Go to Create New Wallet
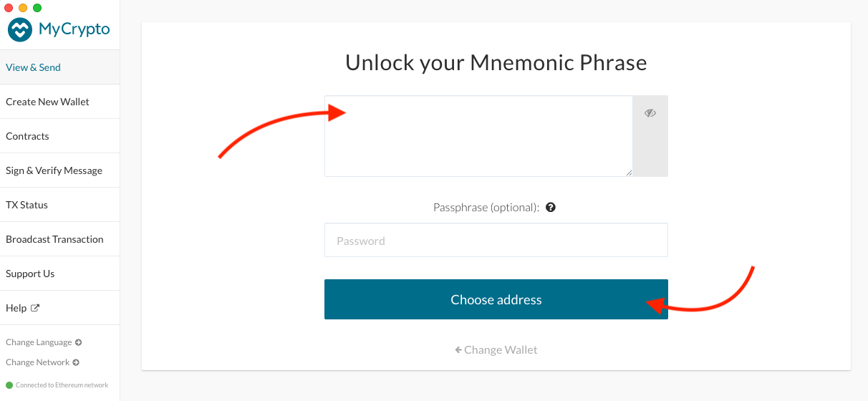The width and height of the screenshot is (868, 401). [47, 102]
